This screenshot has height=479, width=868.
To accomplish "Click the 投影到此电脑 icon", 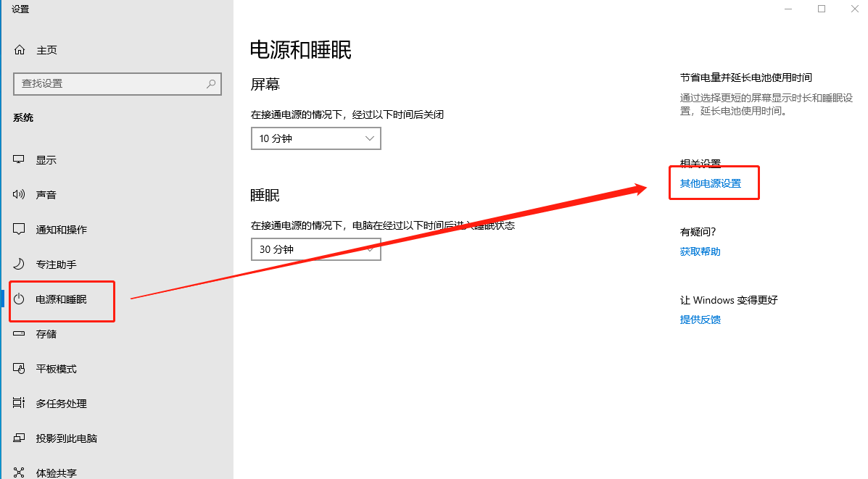I will coord(18,438).
